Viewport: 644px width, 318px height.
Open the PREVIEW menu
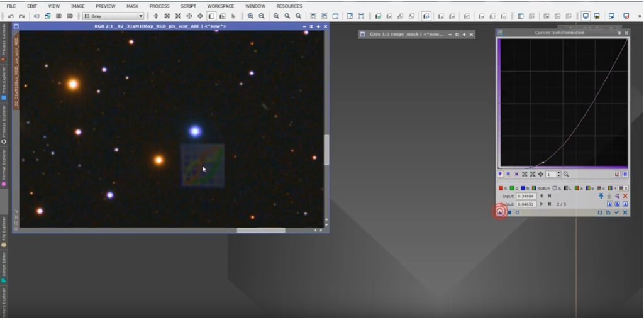coord(106,6)
